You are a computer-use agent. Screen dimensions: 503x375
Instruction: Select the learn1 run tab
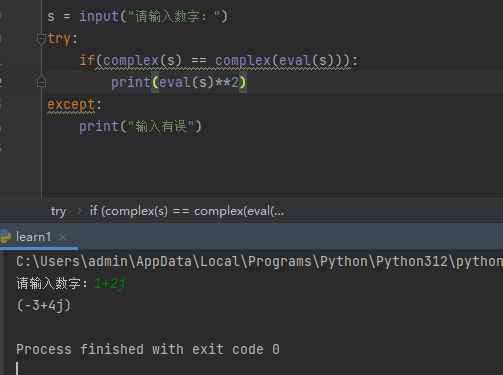(34, 237)
